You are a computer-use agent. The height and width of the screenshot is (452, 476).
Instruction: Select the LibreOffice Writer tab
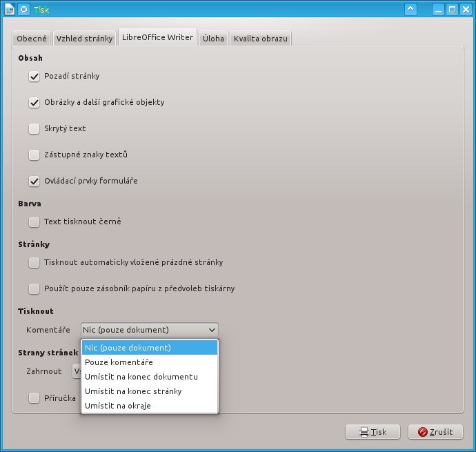(x=157, y=37)
